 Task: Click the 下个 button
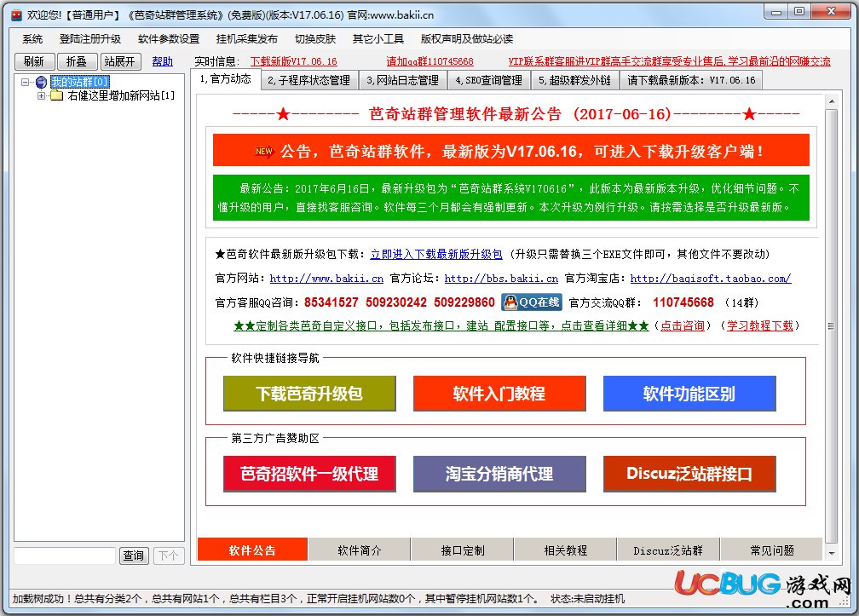click(168, 556)
